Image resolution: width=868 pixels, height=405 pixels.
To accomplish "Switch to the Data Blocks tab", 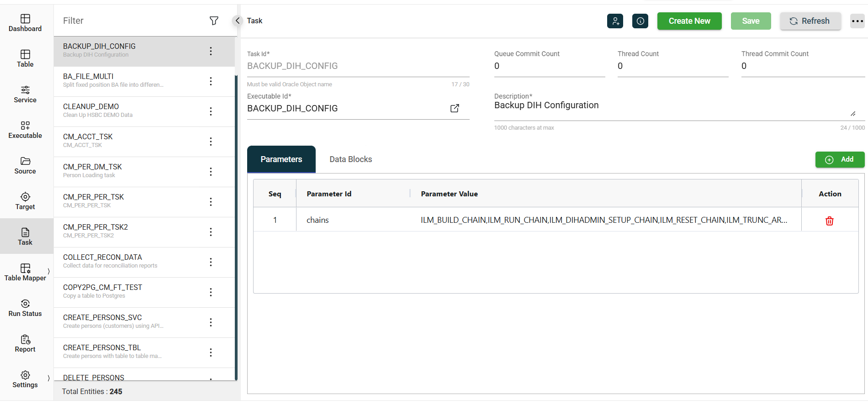I will coord(350,159).
